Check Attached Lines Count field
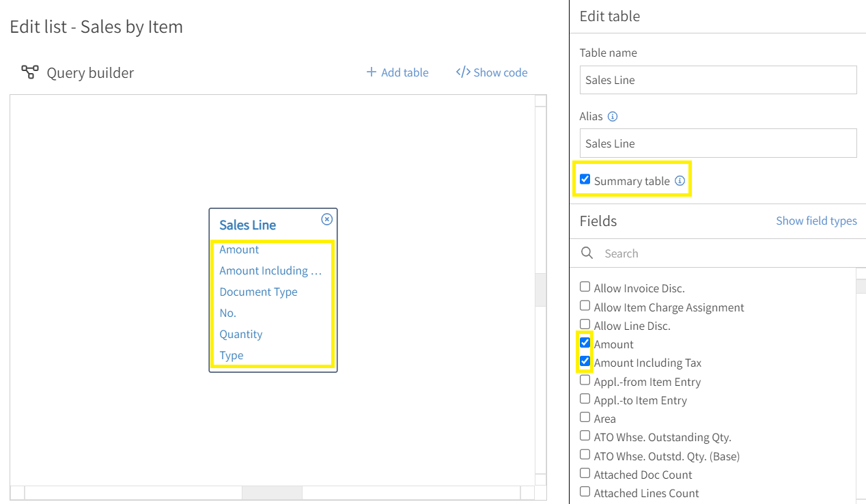866x504 pixels. click(x=585, y=492)
